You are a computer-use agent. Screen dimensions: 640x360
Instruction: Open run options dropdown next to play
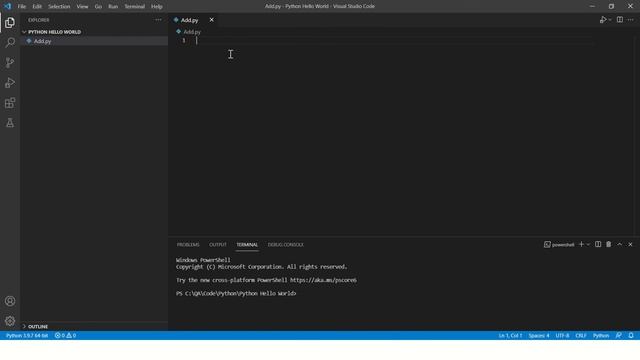(x=610, y=20)
